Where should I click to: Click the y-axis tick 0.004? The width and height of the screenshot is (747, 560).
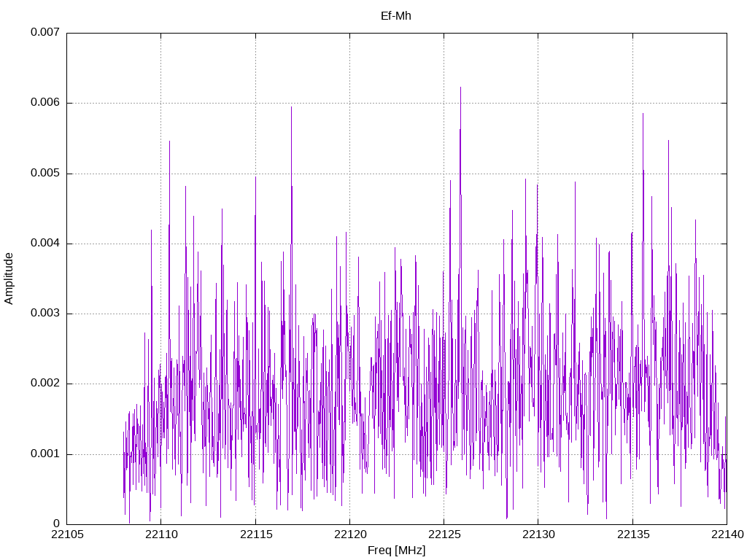tap(45, 243)
